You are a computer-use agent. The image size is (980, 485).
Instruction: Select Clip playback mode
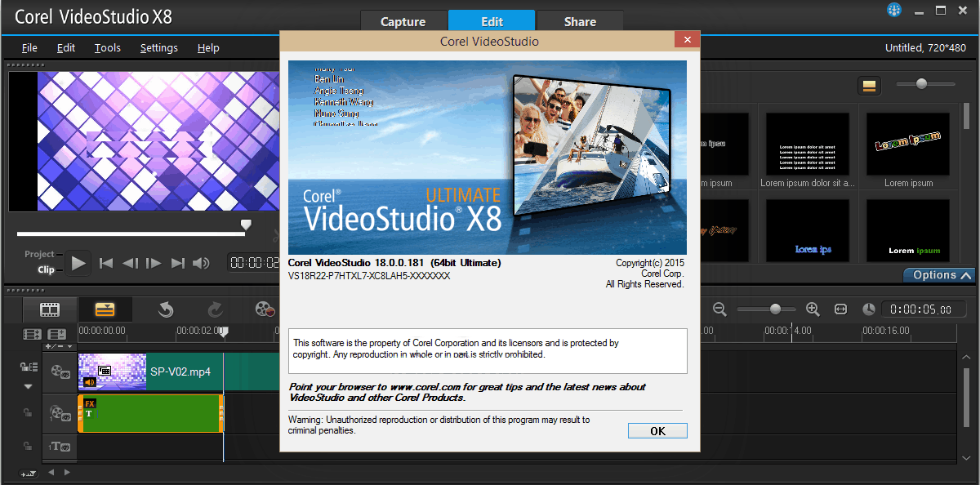(x=46, y=269)
